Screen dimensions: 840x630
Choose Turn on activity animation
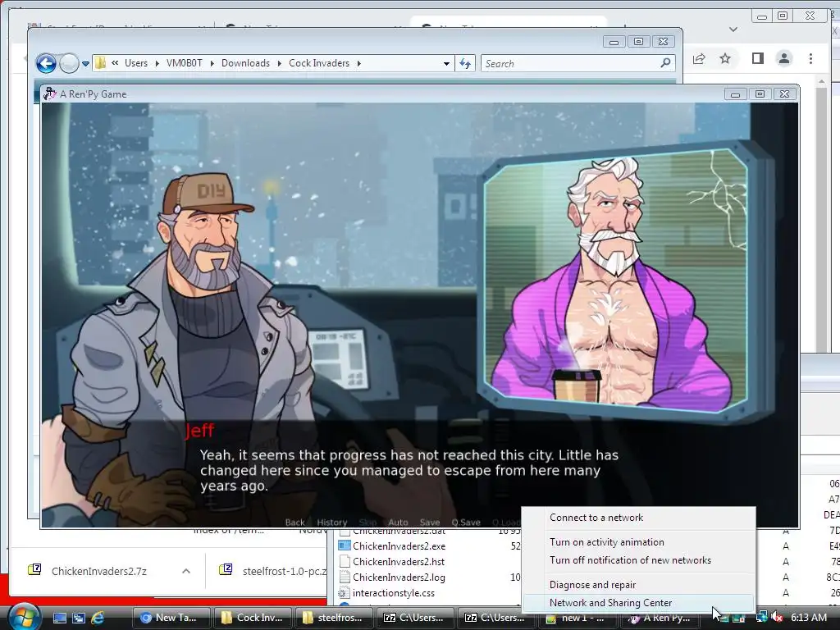tap(638, 542)
